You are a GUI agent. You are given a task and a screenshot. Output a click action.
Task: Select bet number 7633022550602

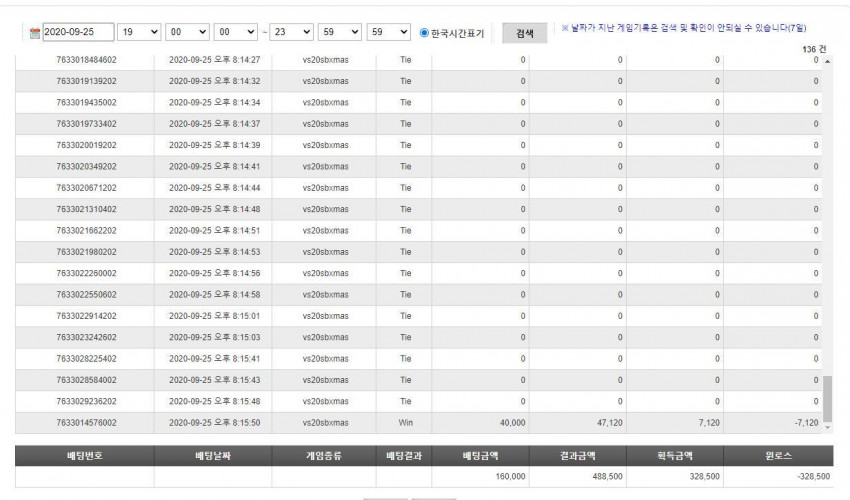coord(86,294)
